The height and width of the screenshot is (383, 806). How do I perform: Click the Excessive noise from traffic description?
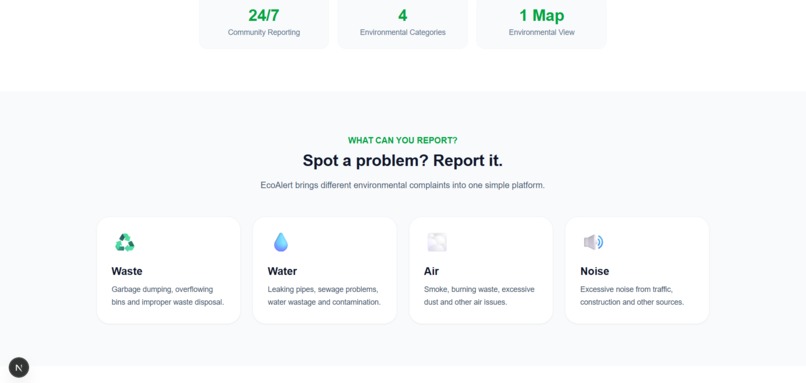pyautogui.click(x=632, y=296)
